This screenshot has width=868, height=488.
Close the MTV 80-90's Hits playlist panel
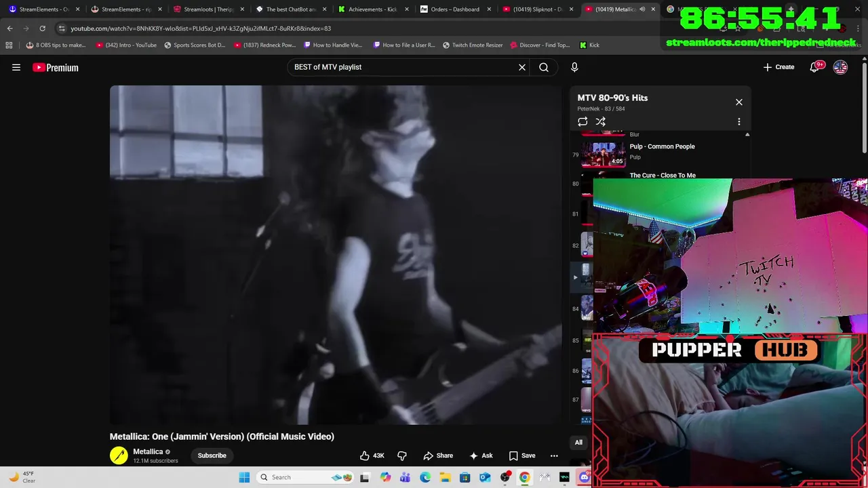click(739, 102)
